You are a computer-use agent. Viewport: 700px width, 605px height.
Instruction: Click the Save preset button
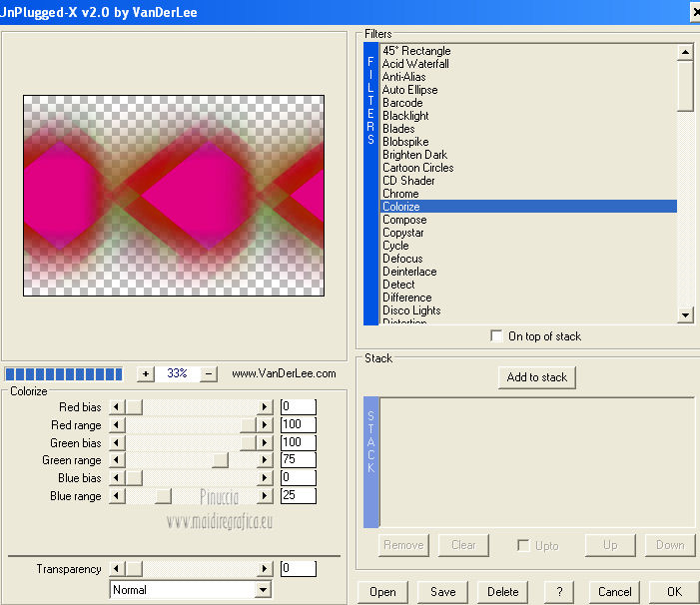[x=442, y=592]
